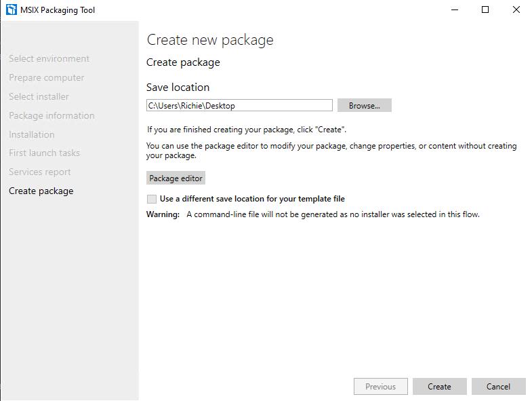
Task: Cancel the package creation
Action: tap(498, 386)
